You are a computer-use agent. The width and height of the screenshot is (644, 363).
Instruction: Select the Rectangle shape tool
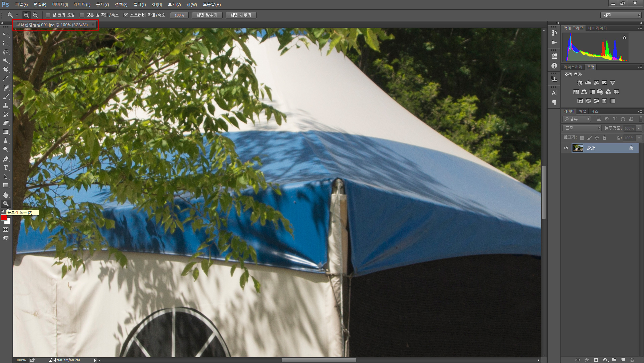(x=6, y=185)
